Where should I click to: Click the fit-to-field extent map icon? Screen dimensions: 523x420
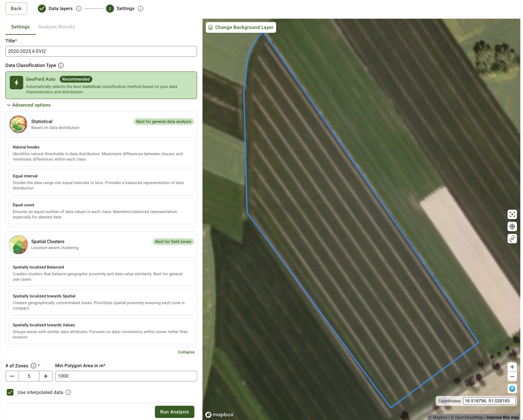[x=512, y=214]
